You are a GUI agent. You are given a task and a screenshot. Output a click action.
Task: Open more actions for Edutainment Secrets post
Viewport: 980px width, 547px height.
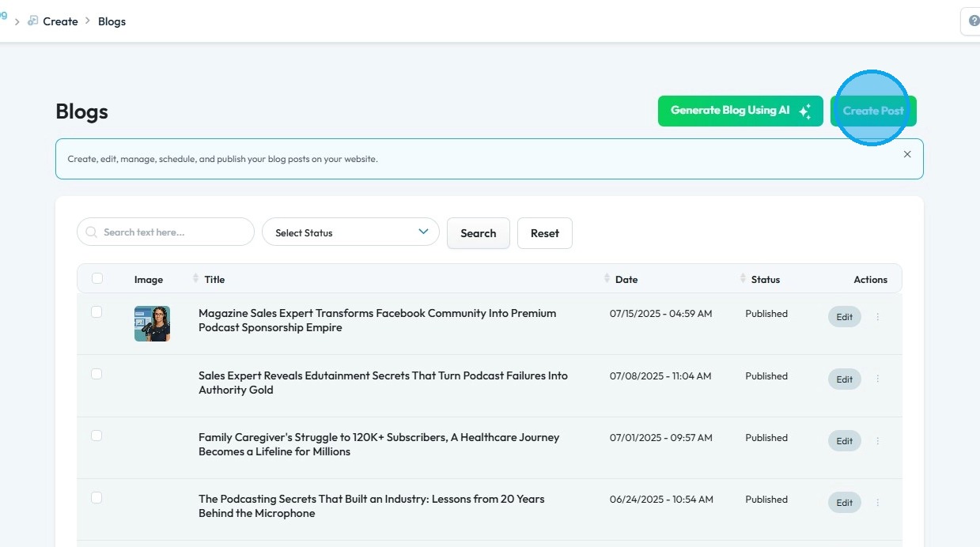coord(877,379)
